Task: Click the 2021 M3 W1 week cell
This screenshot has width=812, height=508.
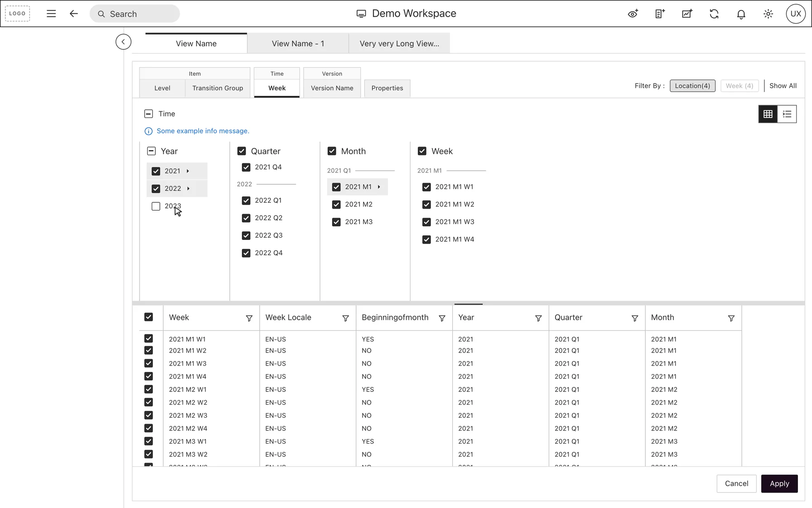Action: click(188, 441)
